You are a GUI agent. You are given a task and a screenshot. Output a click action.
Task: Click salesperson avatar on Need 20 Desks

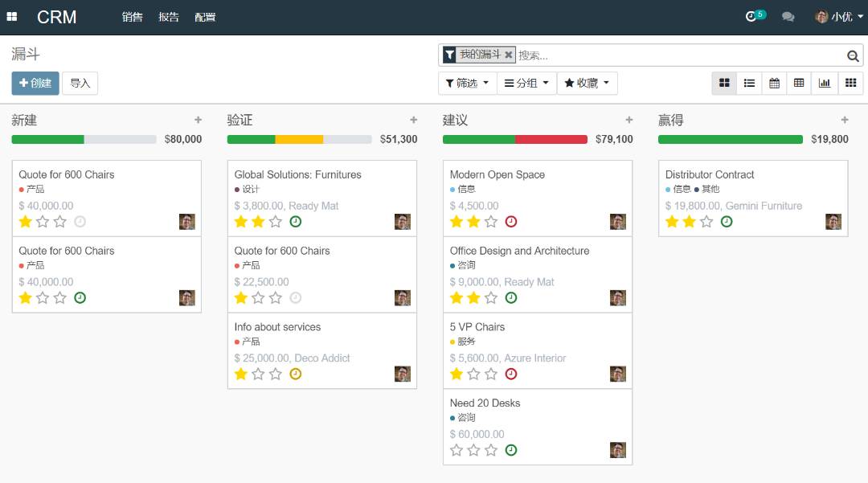tap(618, 450)
